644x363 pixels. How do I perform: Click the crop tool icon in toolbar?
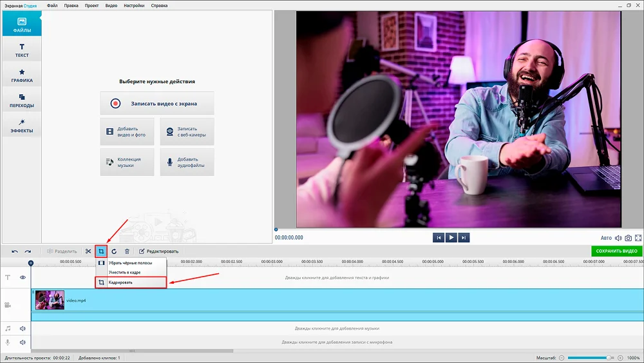pyautogui.click(x=101, y=251)
